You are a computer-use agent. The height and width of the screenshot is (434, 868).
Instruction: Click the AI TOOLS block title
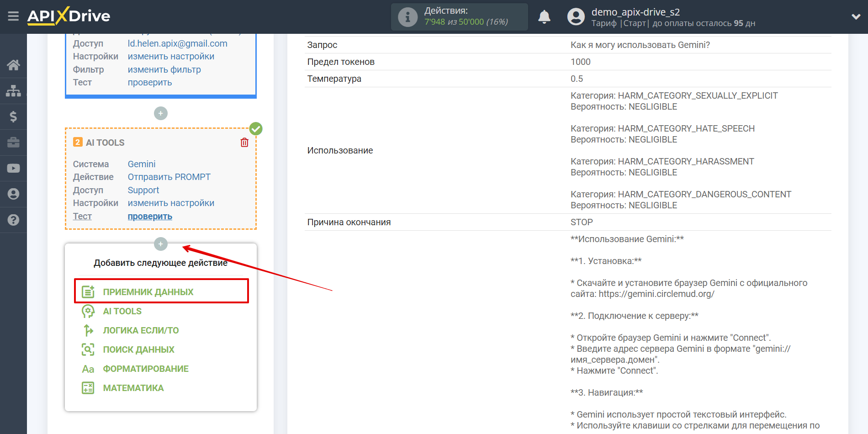(x=105, y=143)
